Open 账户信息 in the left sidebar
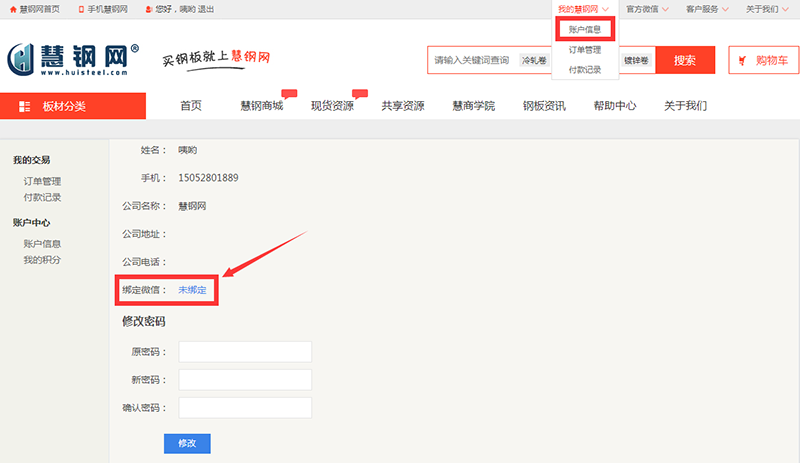 point(42,244)
